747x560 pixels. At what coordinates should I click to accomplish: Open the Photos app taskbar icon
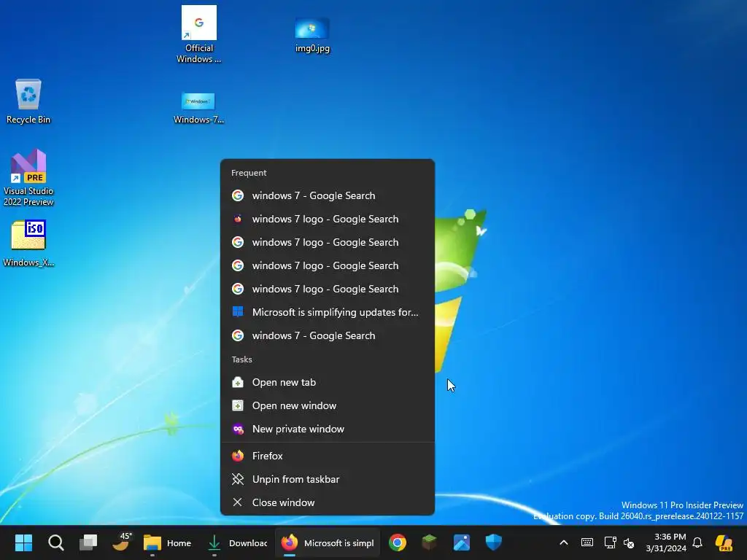461,542
